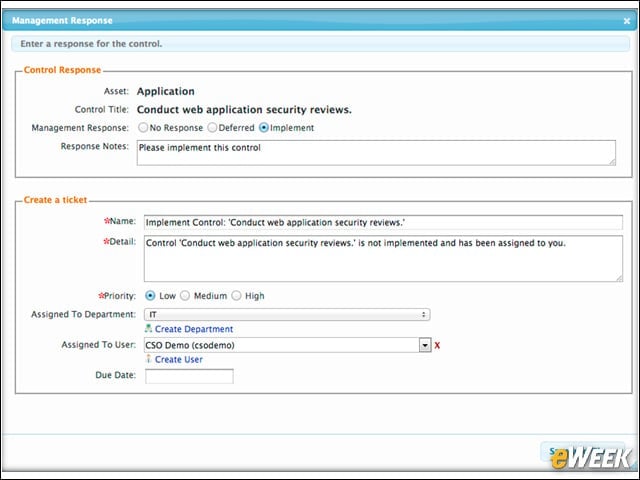
Task: Click the control title 'Conduct web application security reviews.'
Action: 244,110
